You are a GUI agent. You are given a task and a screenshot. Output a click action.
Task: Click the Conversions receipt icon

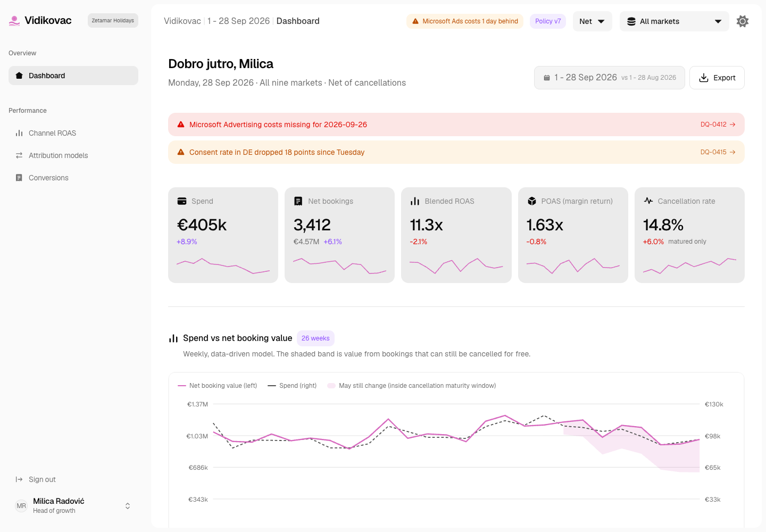pyautogui.click(x=19, y=178)
